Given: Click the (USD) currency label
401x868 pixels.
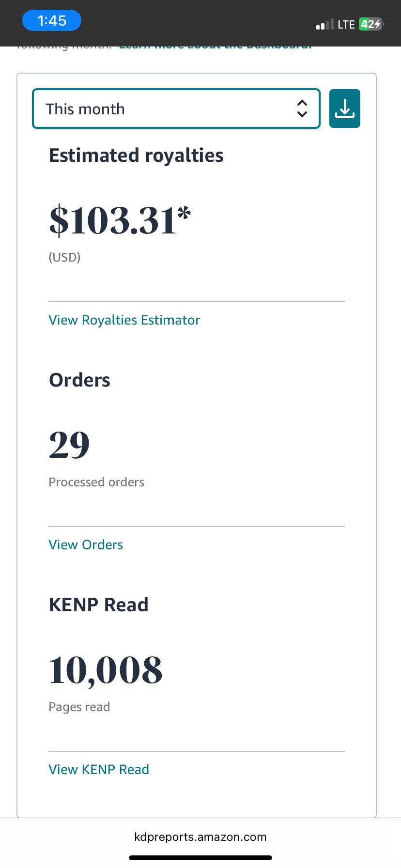Looking at the screenshot, I should click(64, 257).
